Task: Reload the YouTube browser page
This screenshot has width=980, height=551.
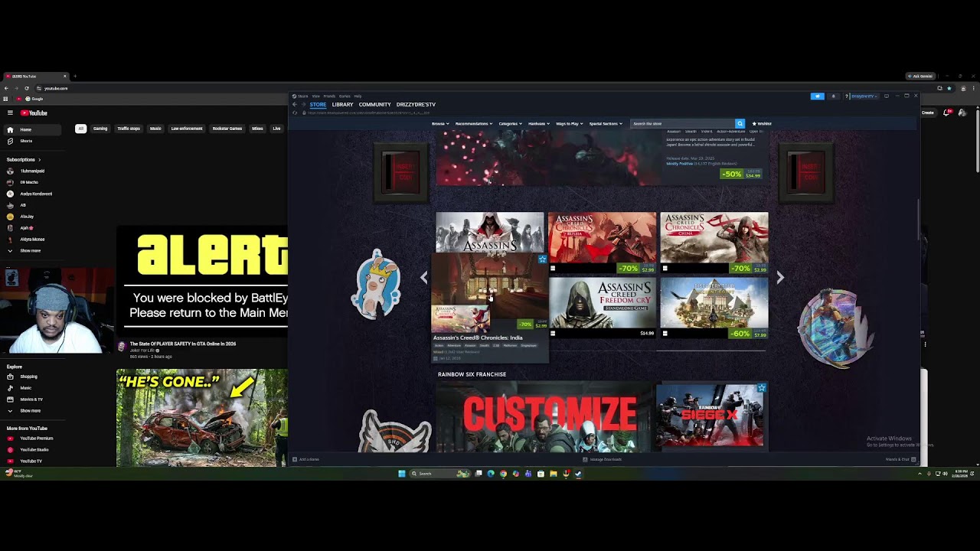Action: tap(27, 88)
